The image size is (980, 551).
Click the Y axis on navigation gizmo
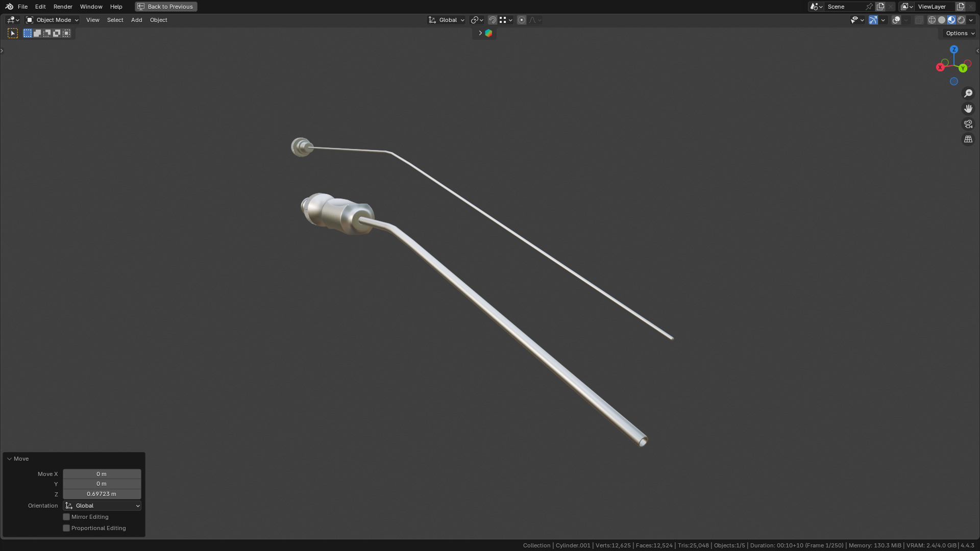coord(963,68)
